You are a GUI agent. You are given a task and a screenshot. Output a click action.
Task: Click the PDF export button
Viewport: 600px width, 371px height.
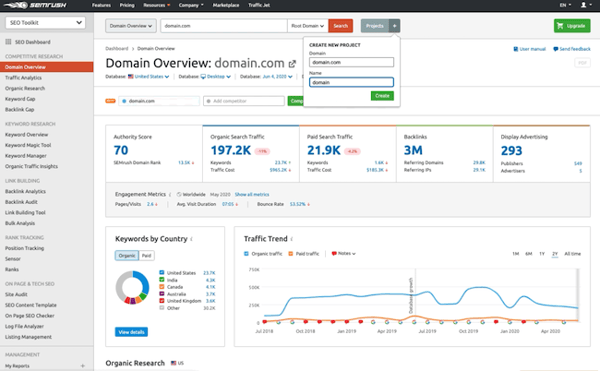[x=582, y=63]
